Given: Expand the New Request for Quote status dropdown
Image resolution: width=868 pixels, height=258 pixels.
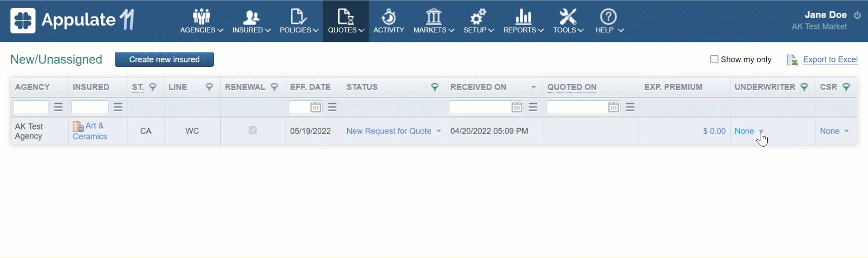Looking at the screenshot, I should [439, 131].
